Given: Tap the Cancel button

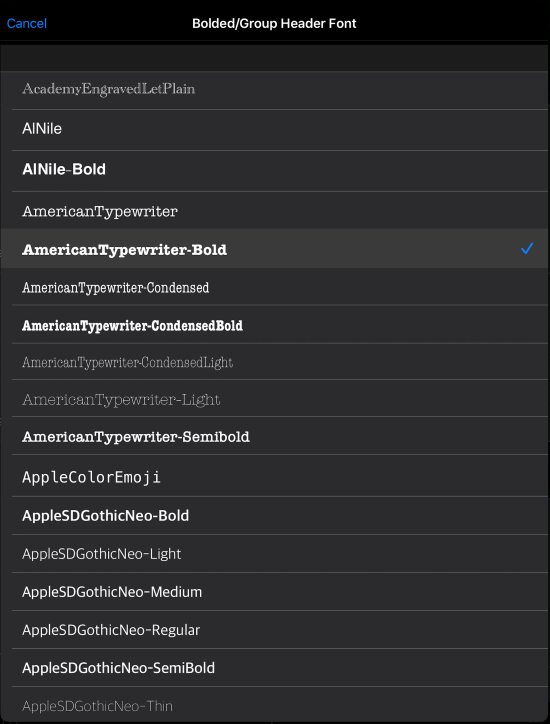Looking at the screenshot, I should pyautogui.click(x=27, y=23).
